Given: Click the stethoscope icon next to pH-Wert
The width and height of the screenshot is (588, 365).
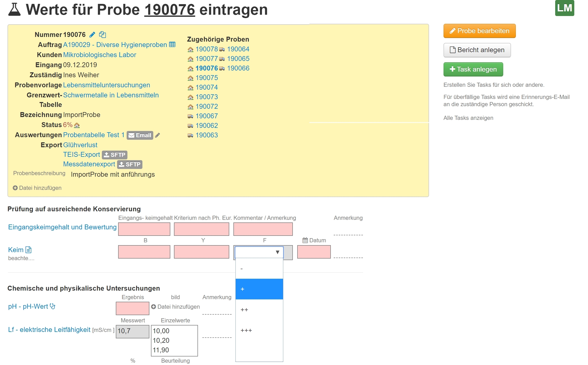Looking at the screenshot, I should click(52, 306).
